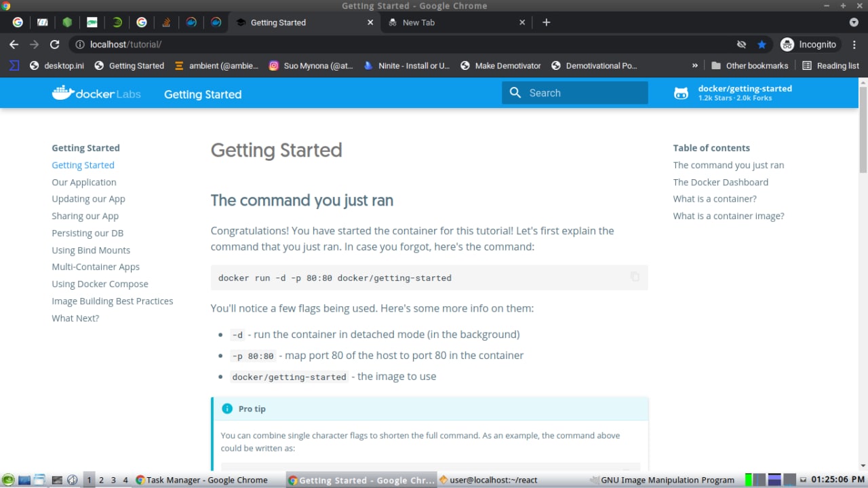Open Other bookmarks folder
868x488 pixels.
pyautogui.click(x=749, y=66)
